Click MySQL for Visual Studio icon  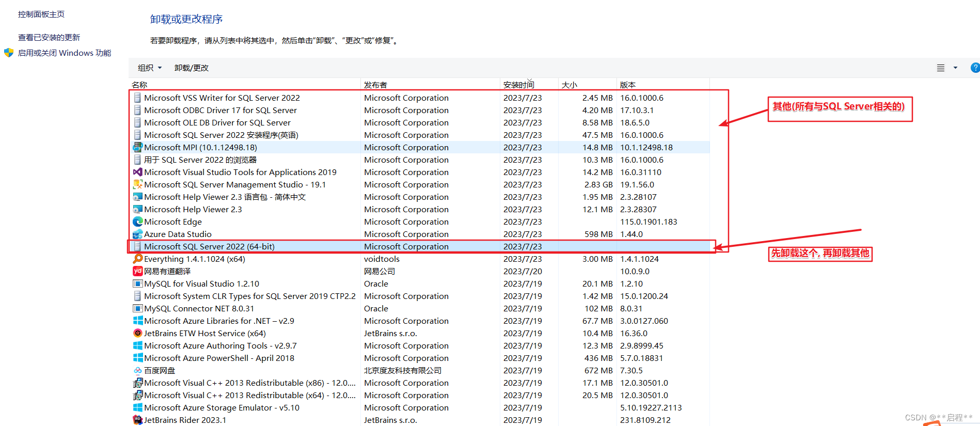(137, 283)
